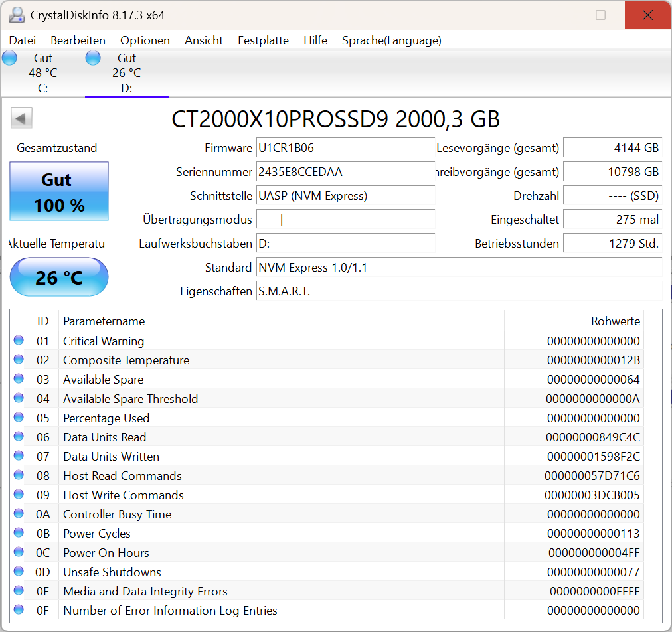Click the Eingeschaltet value 275 mal
672x632 pixels.
pos(612,220)
